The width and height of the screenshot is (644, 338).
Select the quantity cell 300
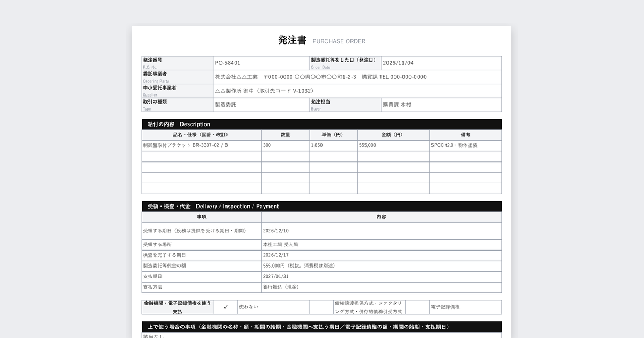286,145
